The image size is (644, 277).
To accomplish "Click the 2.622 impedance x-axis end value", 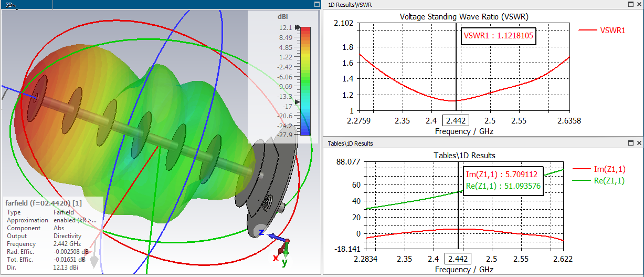I will point(563,259).
